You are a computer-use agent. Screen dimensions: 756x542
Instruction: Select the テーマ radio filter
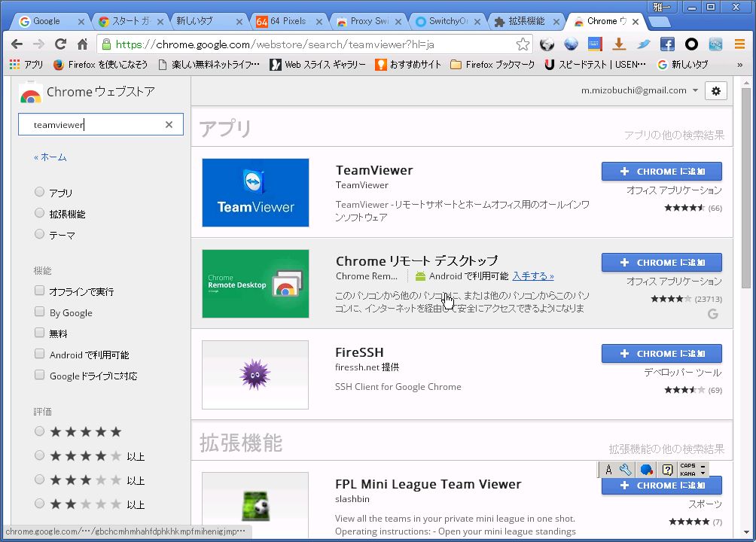(40, 234)
